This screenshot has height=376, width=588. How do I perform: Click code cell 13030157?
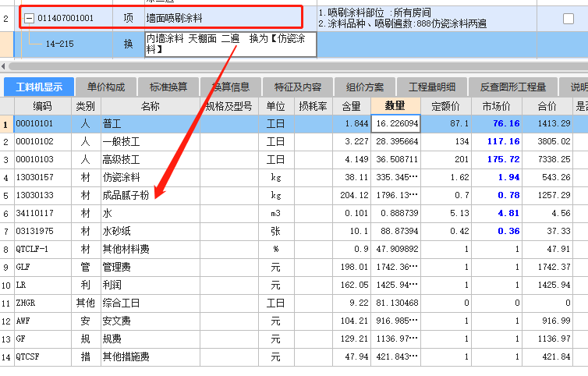(42, 178)
